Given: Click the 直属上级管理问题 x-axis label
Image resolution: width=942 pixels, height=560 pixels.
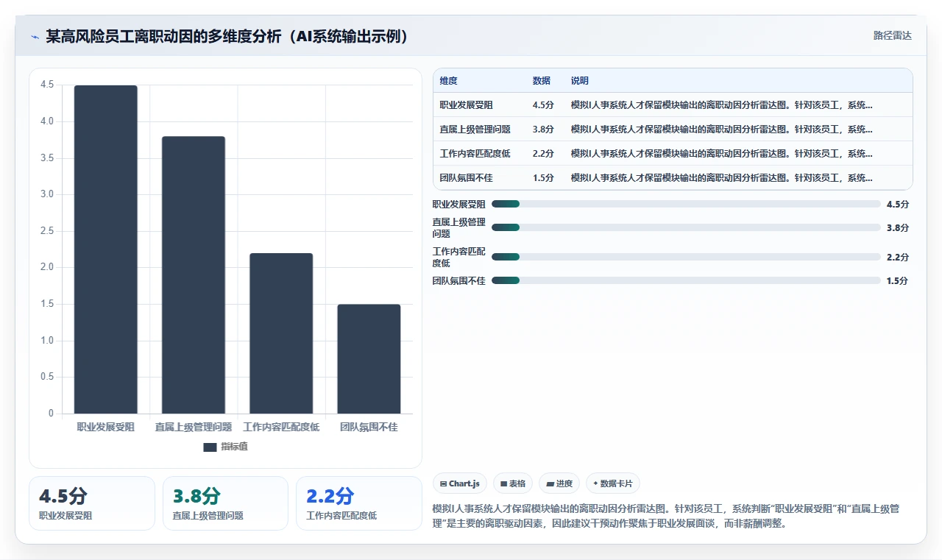Looking at the screenshot, I should [x=194, y=427].
